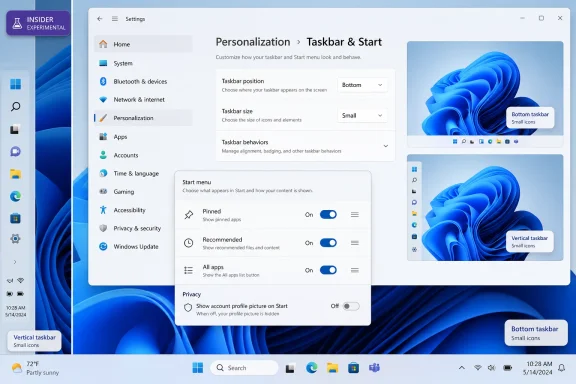576x384 pixels.
Task: Show hidden icons in the system tray
Action: pyautogui.click(x=462, y=368)
